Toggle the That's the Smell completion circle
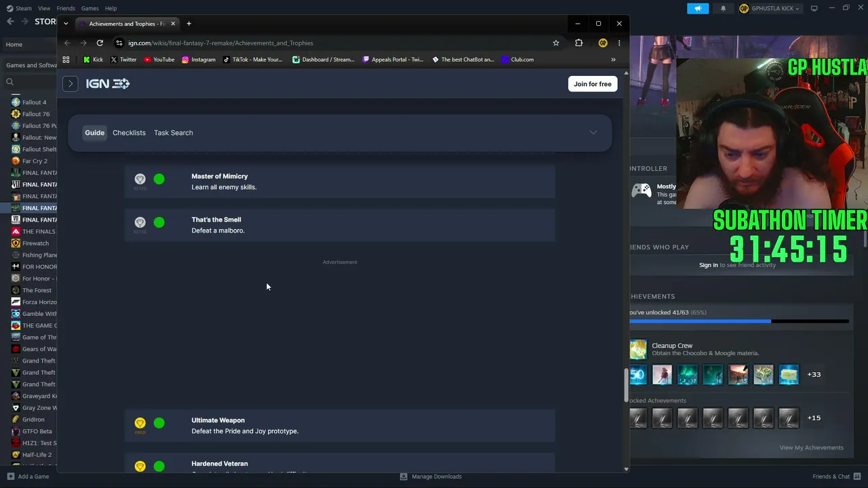The image size is (868, 488). click(x=159, y=222)
